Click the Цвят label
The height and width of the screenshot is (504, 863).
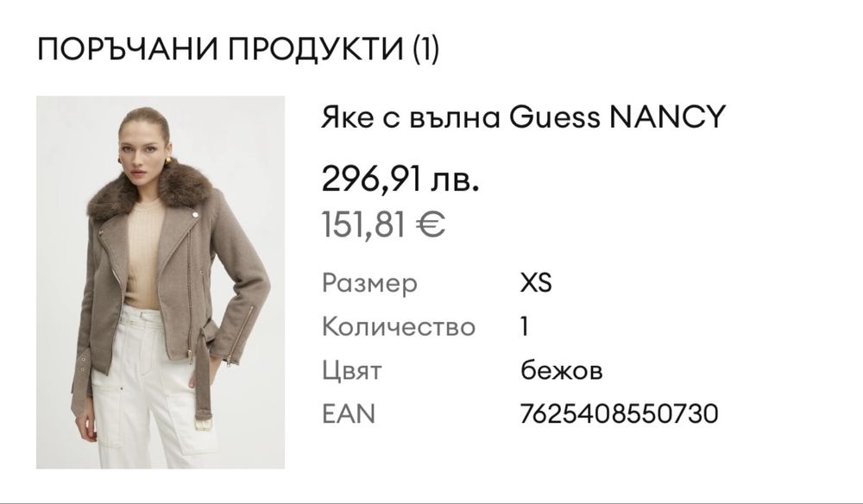tap(351, 371)
